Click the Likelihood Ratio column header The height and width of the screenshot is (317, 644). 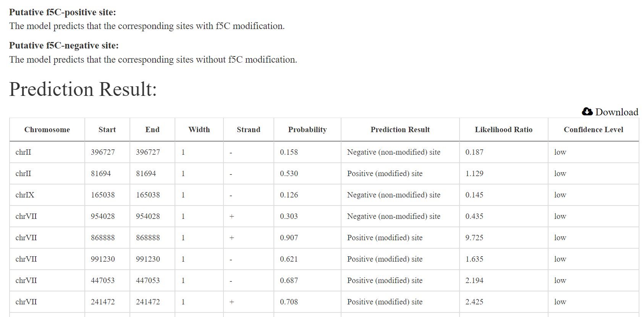pos(504,129)
